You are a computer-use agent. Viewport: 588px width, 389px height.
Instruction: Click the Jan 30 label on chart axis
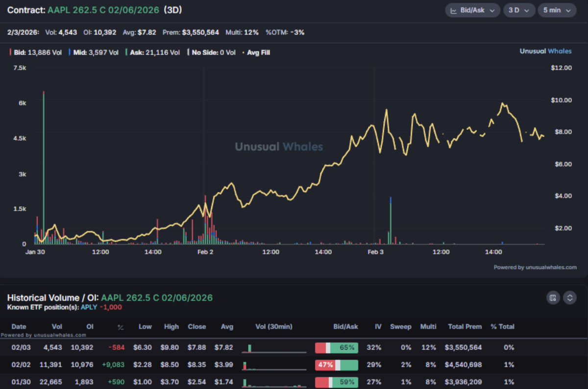tap(34, 252)
